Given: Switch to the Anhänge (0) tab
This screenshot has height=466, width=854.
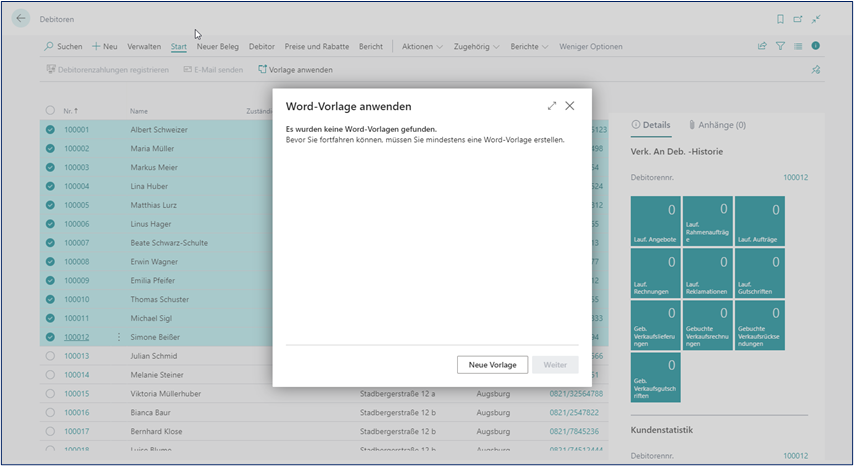Looking at the screenshot, I should pos(717,125).
